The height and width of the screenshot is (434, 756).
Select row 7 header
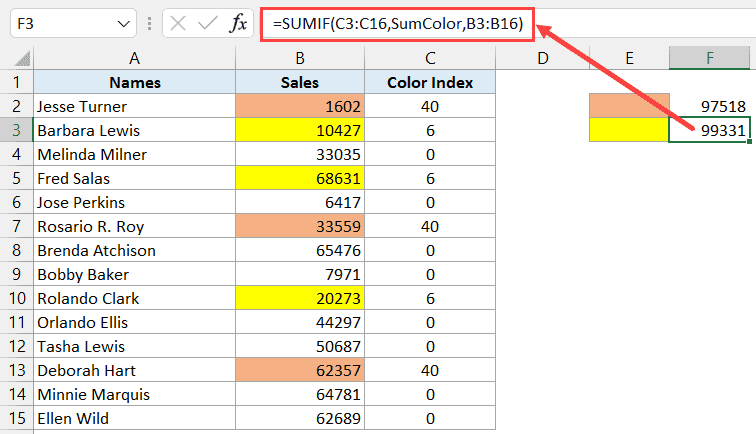[16, 226]
